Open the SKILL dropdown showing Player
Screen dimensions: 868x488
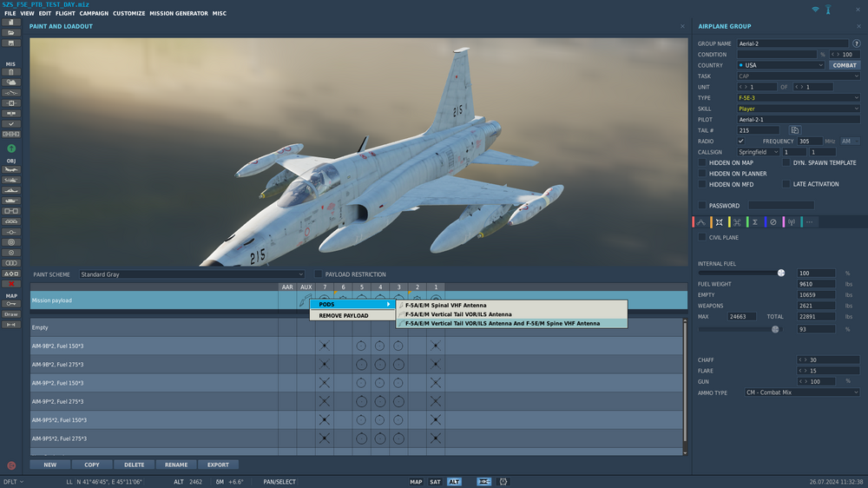[799, 109]
